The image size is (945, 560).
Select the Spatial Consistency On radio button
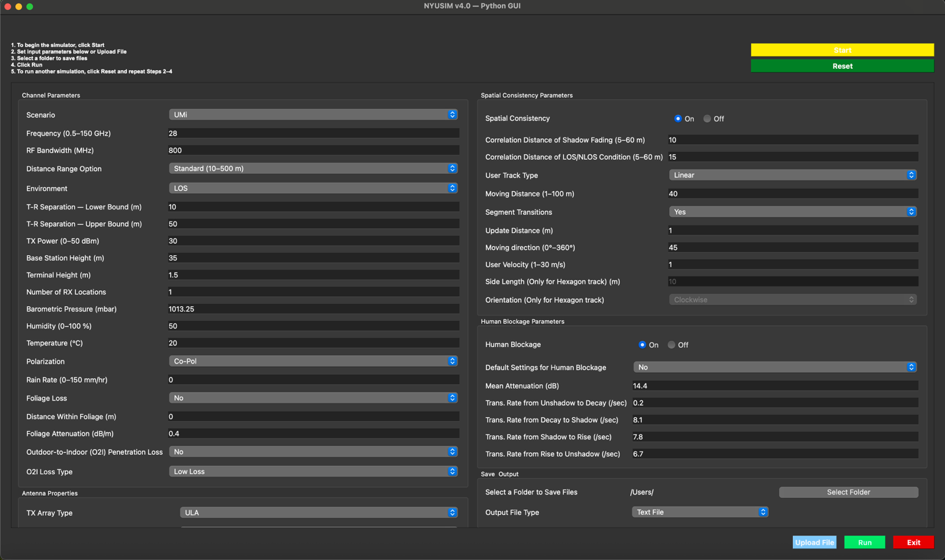(678, 119)
